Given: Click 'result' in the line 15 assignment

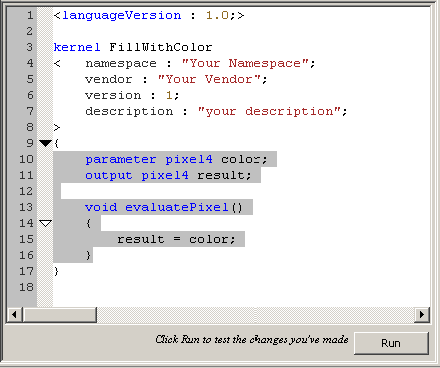Looking at the screenshot, I should 141,239.
